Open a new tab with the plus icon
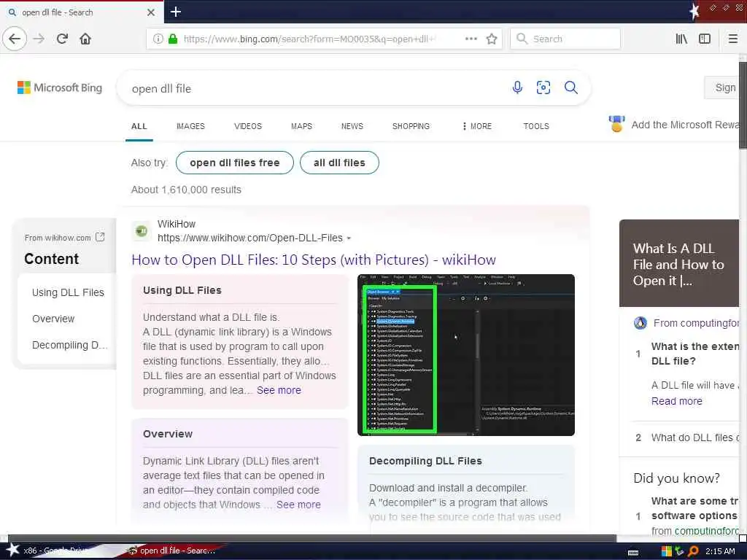This screenshot has height=560, width=747. [176, 12]
